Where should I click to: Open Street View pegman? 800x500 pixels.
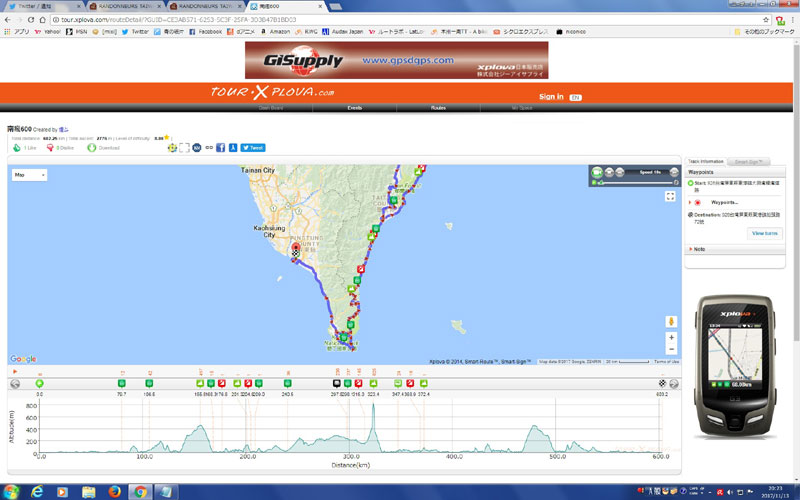coord(671,321)
